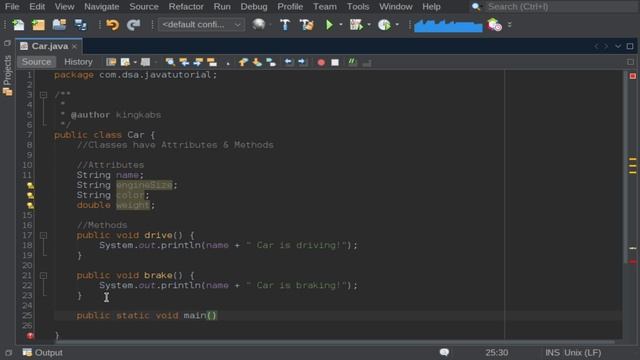Open the Run project dropdown arrow
Viewport: 640px width, 360px height.
[x=341, y=25]
